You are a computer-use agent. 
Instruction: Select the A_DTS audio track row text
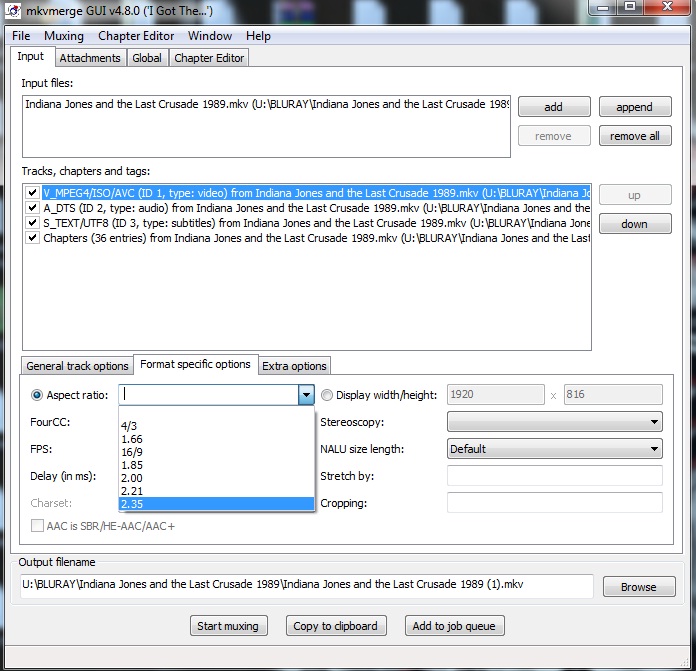(316, 208)
